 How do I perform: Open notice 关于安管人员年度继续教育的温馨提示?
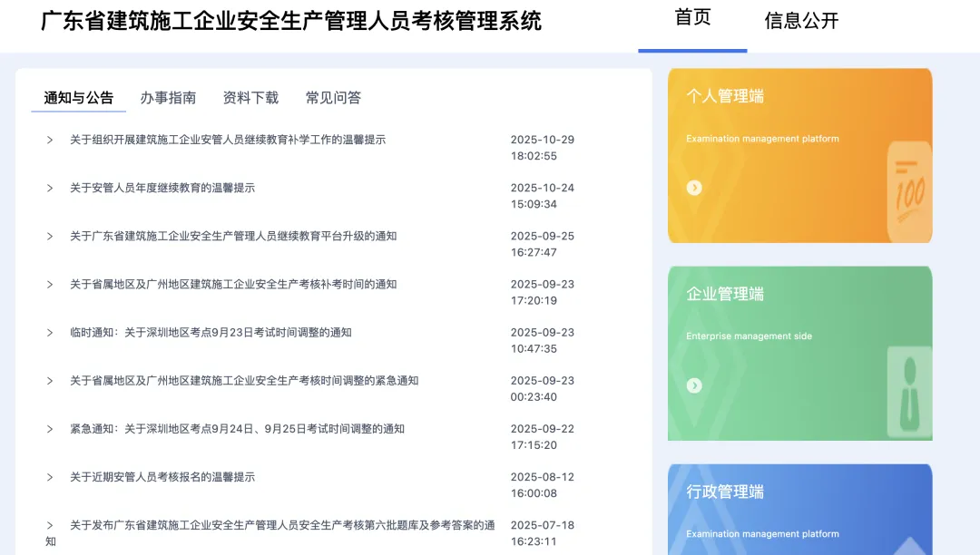pyautogui.click(x=162, y=188)
